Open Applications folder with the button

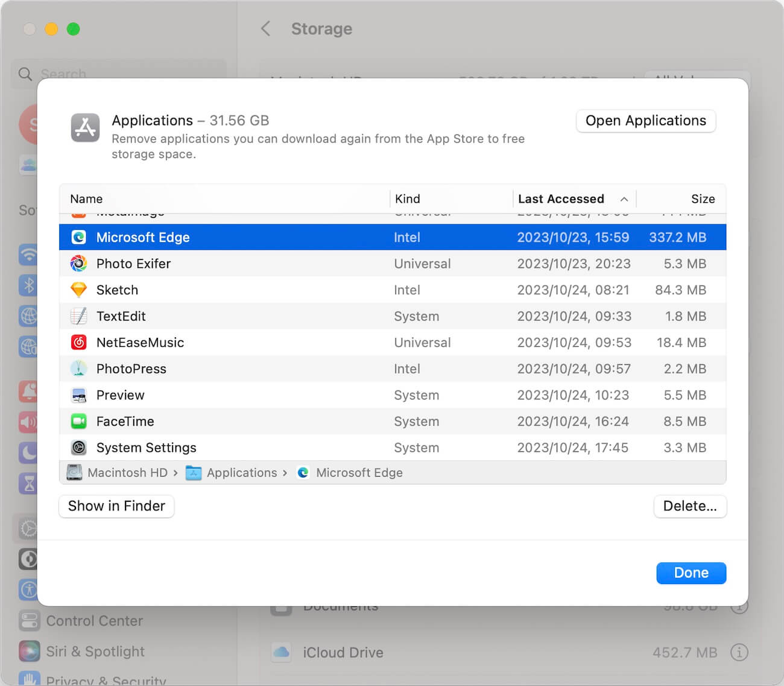pos(646,121)
